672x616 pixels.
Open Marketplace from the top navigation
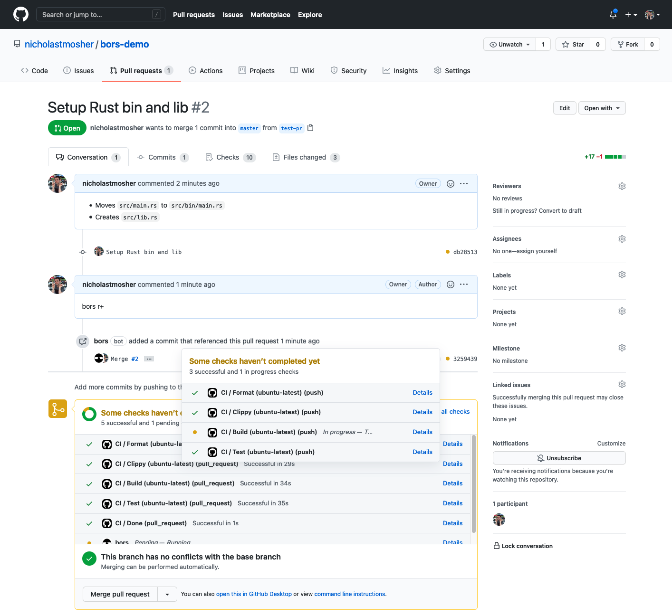(x=270, y=15)
